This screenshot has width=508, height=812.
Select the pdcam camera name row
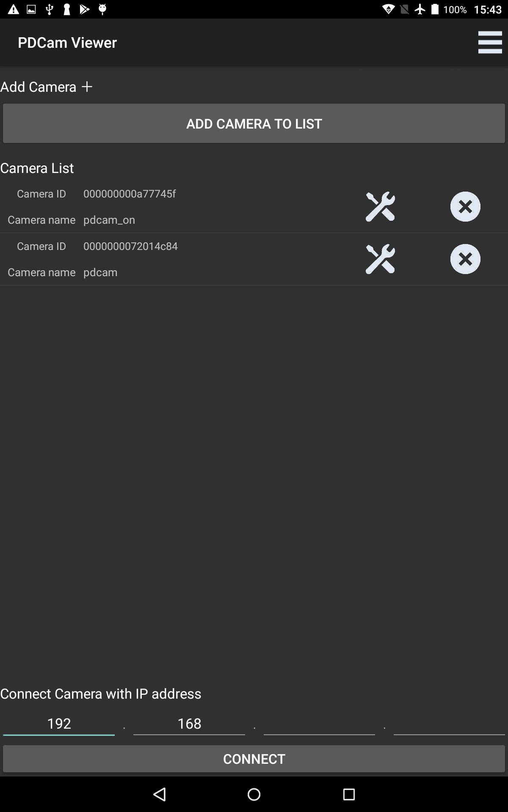tap(100, 272)
